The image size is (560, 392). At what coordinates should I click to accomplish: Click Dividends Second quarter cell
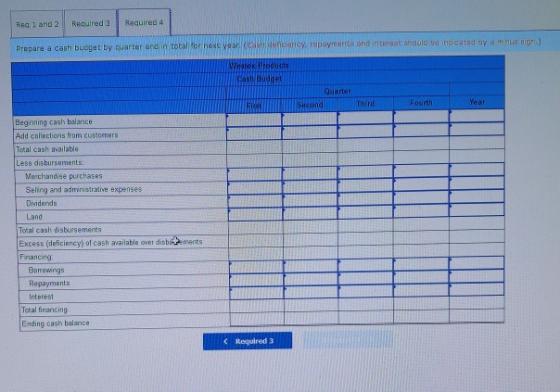pos(311,200)
